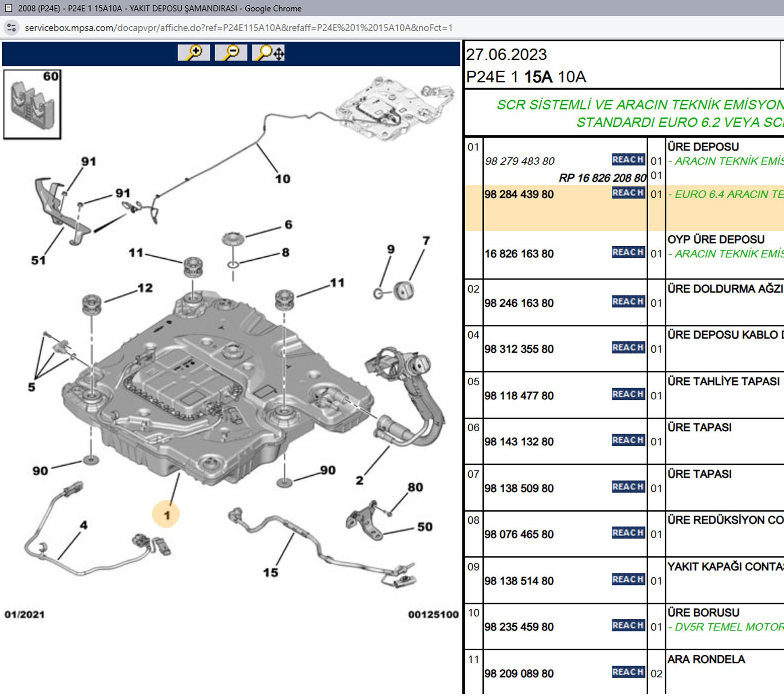Click the zoom in magnifier icon
Viewport: 784px width, 698px height.
click(x=194, y=53)
